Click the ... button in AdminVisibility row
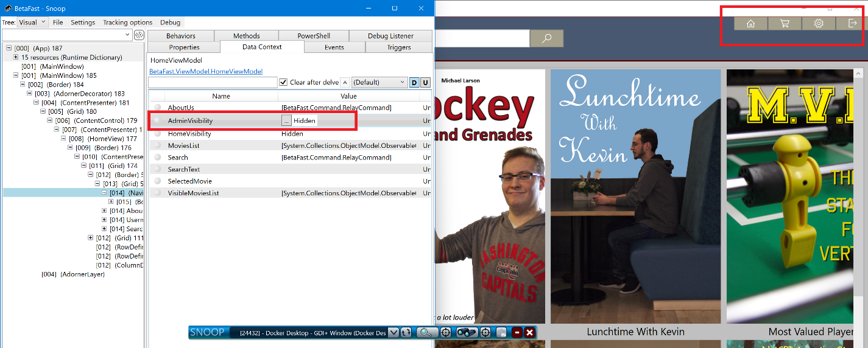Screen dimensions: 868x348 pos(286,120)
